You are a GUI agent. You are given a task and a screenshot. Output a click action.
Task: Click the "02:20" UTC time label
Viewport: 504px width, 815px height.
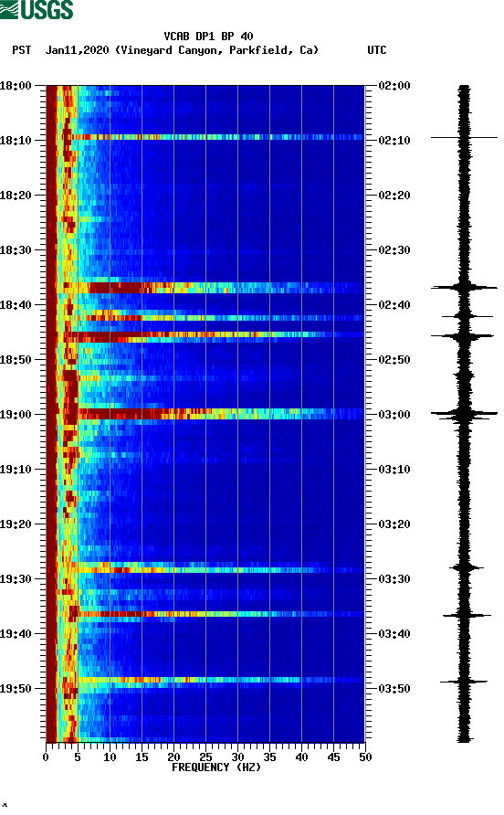(394, 196)
